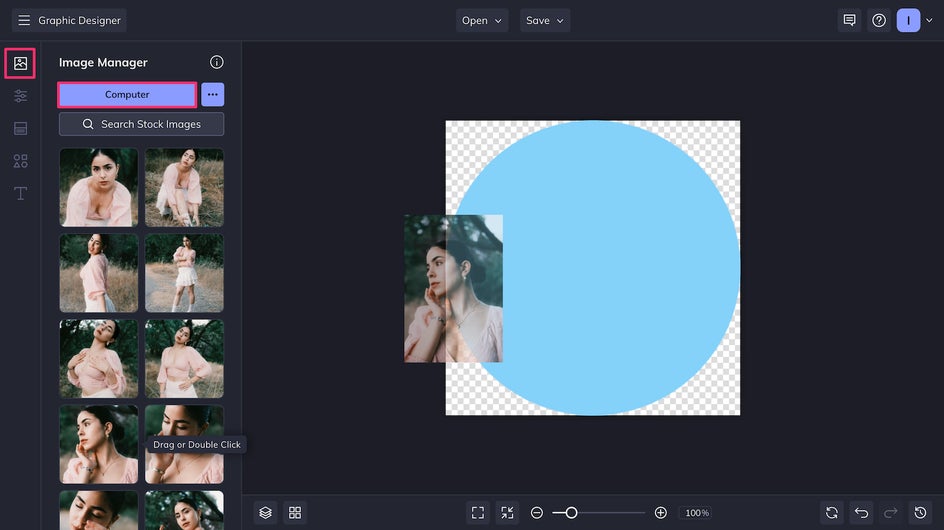Viewport: 944px width, 530px height.
Task: Open the Templates sidebar icon
Action: (x=20, y=128)
